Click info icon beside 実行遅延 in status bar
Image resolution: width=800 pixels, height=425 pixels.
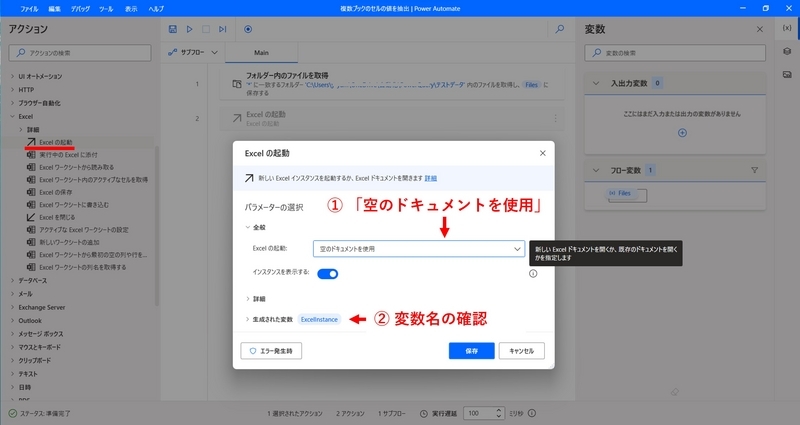pyautogui.click(x=532, y=413)
